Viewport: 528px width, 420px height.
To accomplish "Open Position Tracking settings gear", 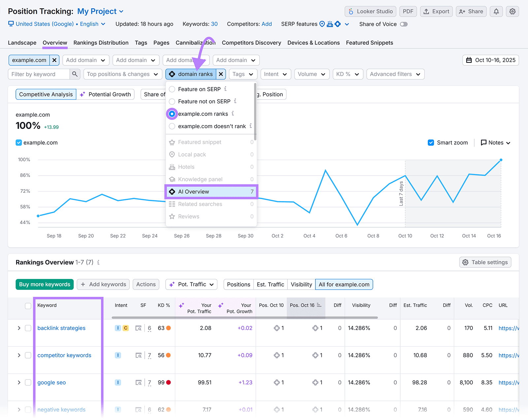I will click(x=512, y=11).
